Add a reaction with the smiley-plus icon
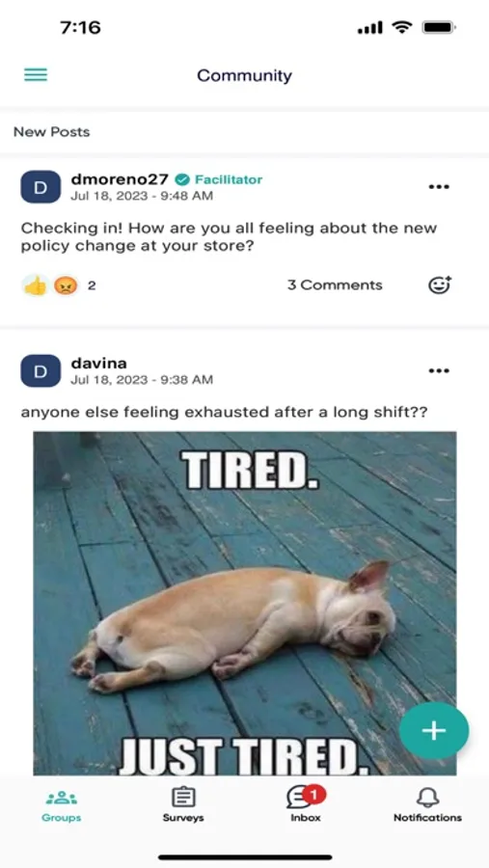 pos(440,285)
